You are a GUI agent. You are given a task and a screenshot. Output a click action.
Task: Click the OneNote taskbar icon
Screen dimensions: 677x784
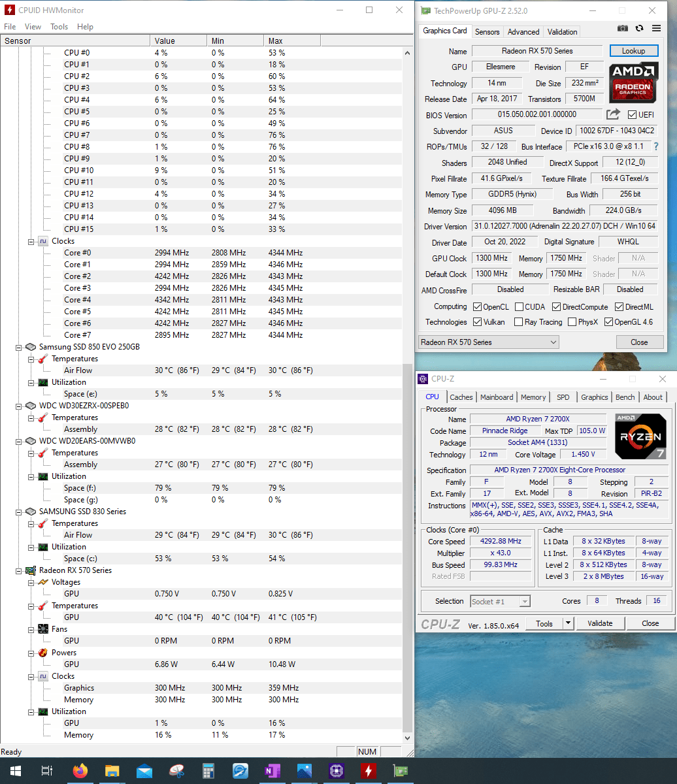click(272, 771)
